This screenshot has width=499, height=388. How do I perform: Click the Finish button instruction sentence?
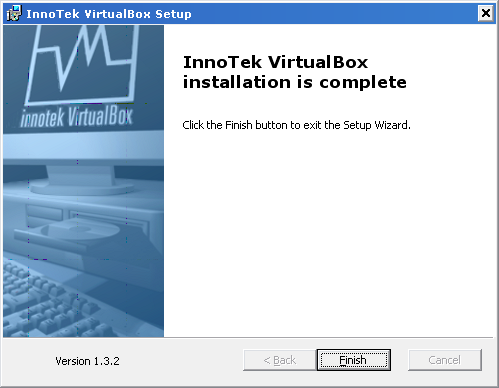296,125
